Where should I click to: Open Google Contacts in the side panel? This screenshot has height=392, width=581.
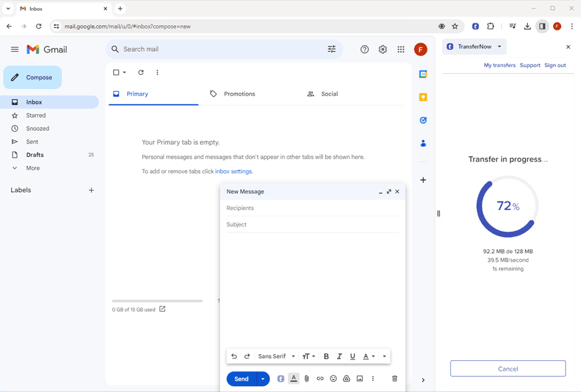tap(423, 143)
